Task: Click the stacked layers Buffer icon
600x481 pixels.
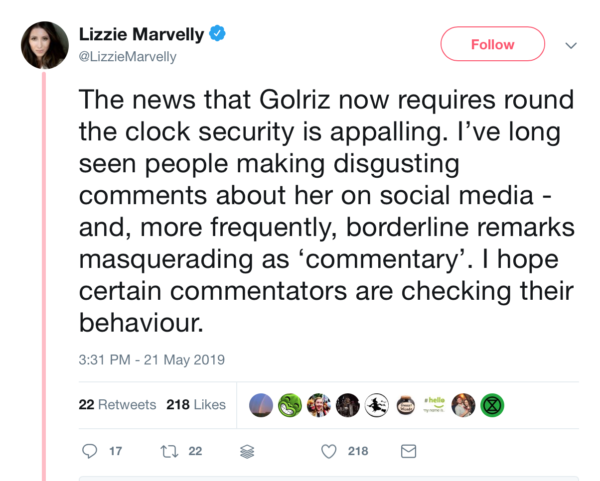Action: 248,452
